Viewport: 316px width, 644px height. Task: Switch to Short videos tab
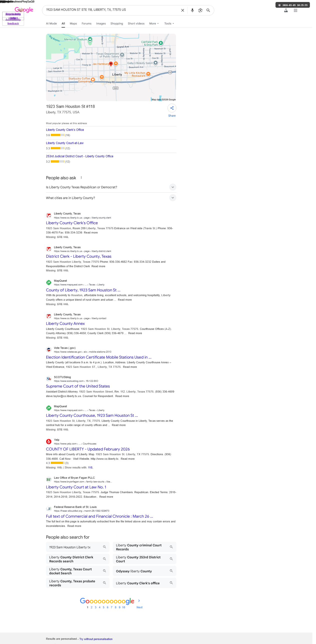(136, 23)
